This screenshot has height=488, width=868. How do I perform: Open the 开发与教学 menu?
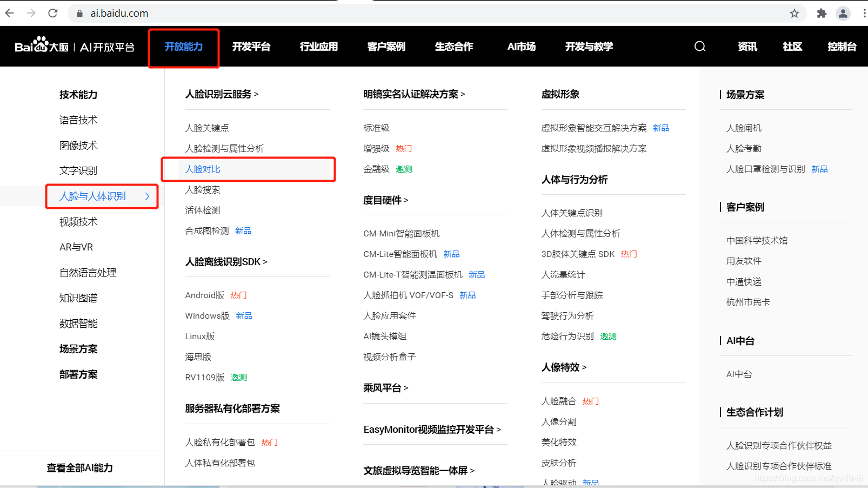click(x=589, y=47)
